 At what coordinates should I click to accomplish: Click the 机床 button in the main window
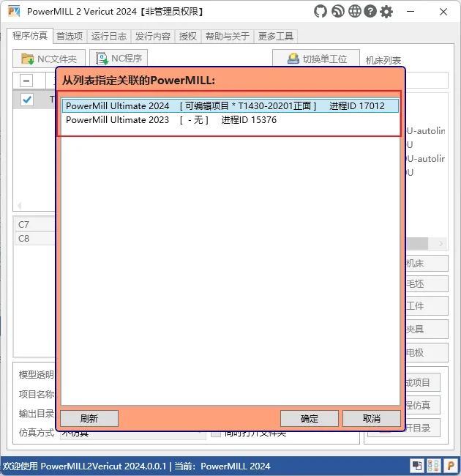[427, 263]
